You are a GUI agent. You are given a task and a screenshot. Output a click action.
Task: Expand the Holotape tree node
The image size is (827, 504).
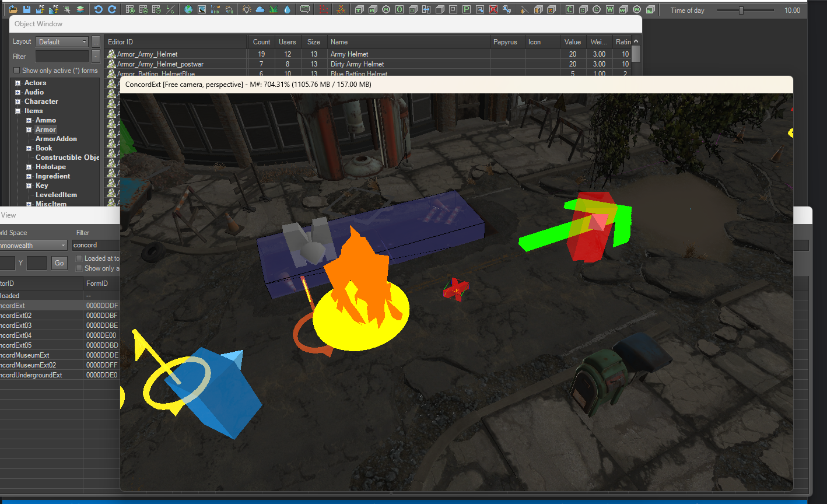point(29,167)
